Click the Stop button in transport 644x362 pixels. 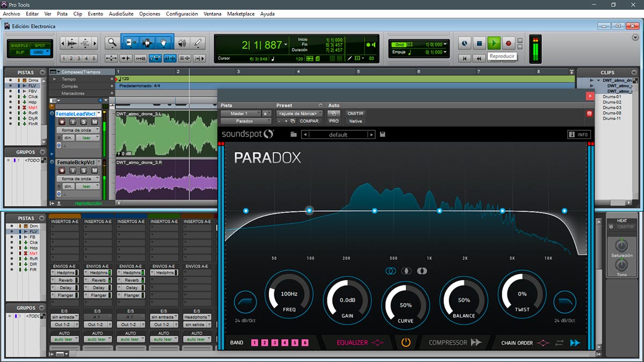(x=480, y=43)
